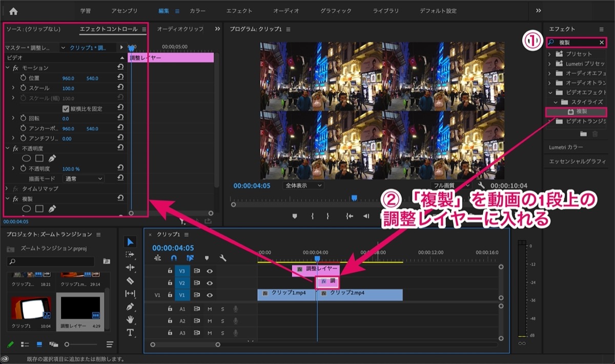Select the Pen tool in timeline toolbar

130,306
